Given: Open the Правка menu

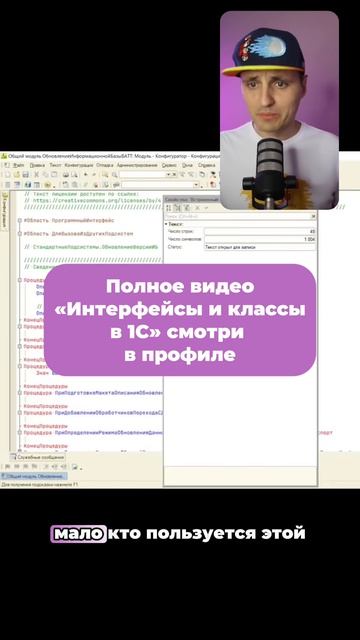Looking at the screenshot, I should pyautogui.click(x=37, y=165).
